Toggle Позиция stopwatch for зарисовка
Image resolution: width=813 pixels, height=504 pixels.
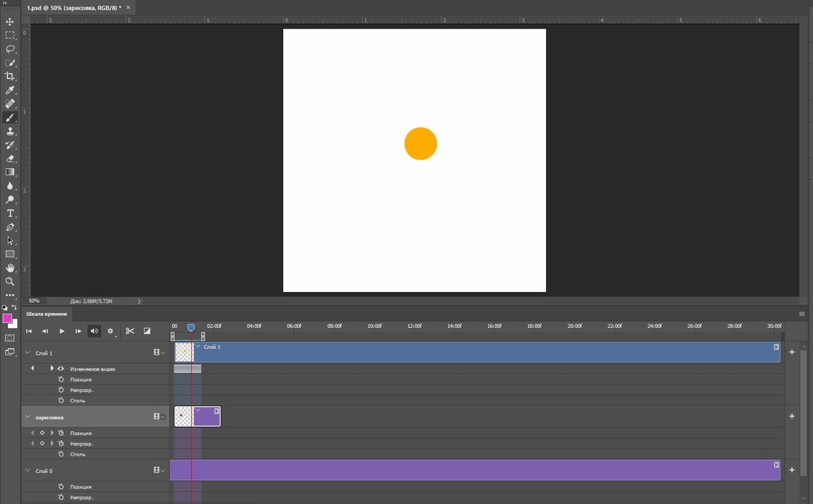pyautogui.click(x=61, y=433)
